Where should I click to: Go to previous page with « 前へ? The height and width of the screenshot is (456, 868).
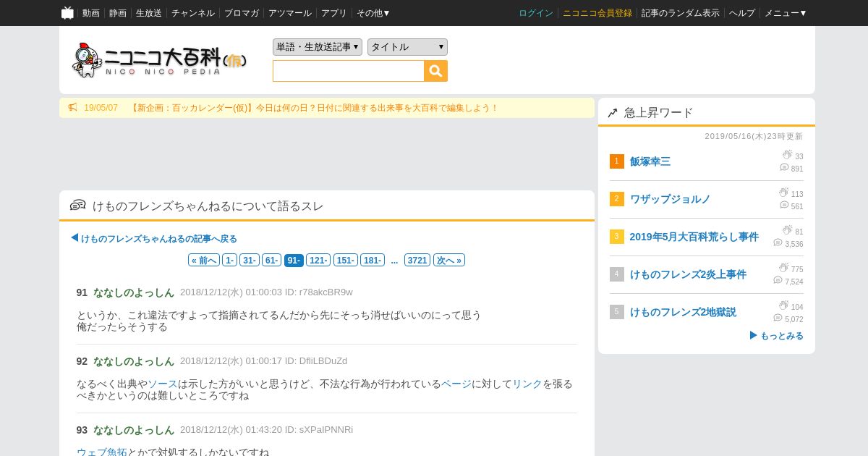coord(204,260)
